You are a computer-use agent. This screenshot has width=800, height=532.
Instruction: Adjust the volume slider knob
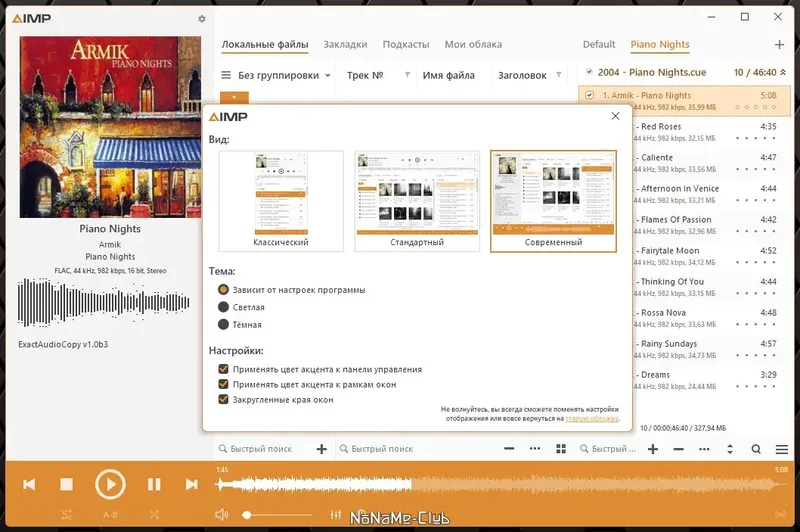(x=246, y=515)
